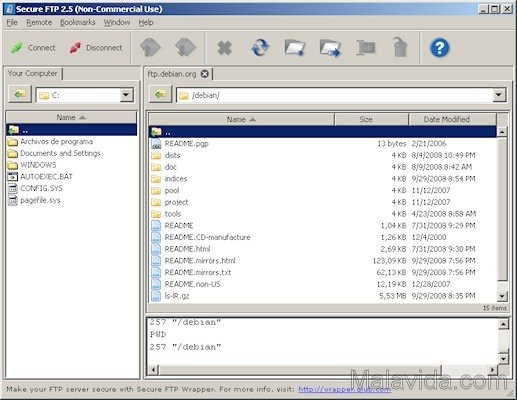Select the indices folder row

323,179
